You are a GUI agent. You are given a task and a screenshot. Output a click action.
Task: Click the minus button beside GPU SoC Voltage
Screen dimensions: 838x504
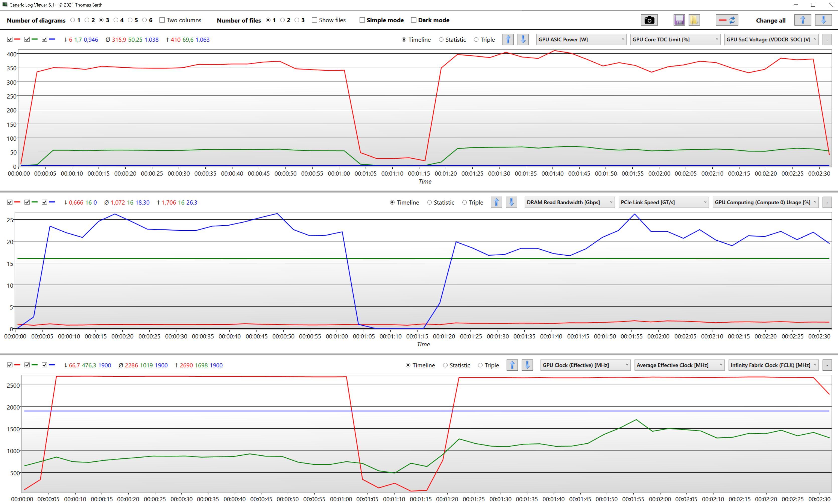tap(827, 39)
